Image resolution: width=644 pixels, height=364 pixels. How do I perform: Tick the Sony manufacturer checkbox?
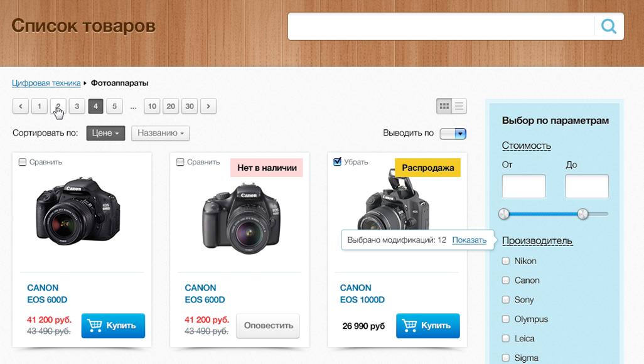pyautogui.click(x=505, y=299)
